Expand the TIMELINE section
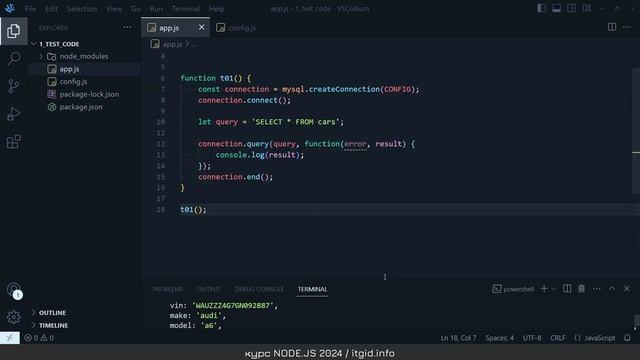Image resolution: width=640 pixels, height=360 pixels. pyautogui.click(x=84, y=325)
